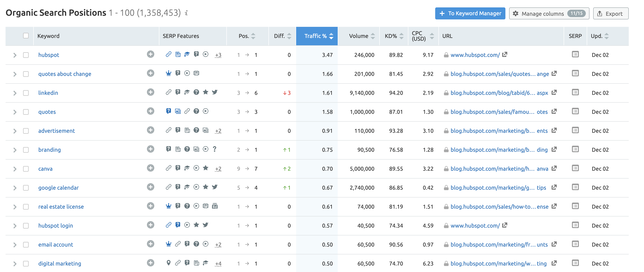Click the info icon beside Organic Search Positions
This screenshot has width=644, height=272.
(186, 13)
